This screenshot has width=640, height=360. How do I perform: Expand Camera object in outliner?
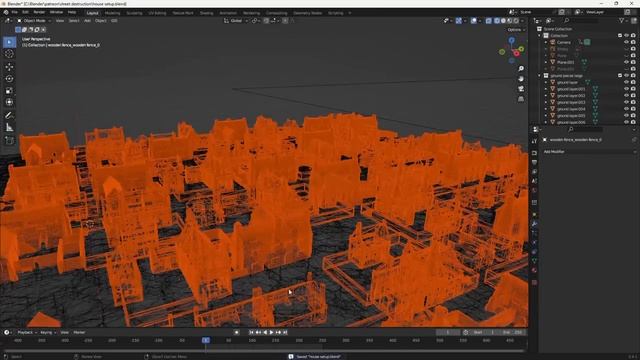[546, 42]
